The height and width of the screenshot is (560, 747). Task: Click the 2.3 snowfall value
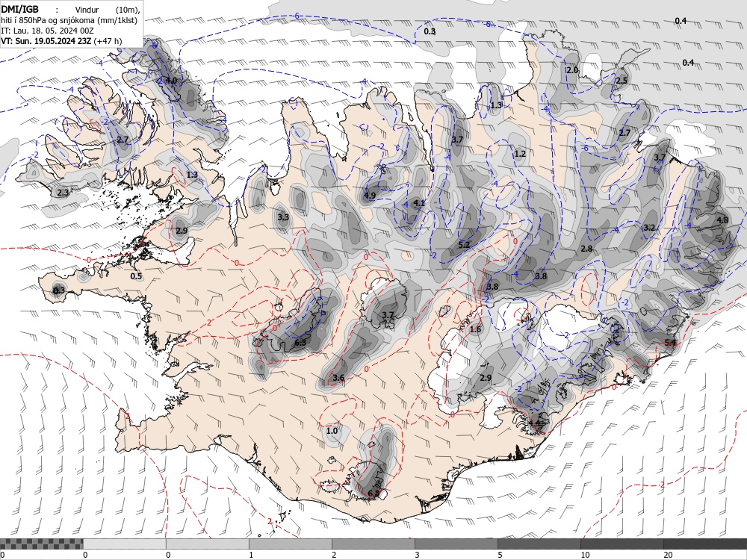point(63,193)
